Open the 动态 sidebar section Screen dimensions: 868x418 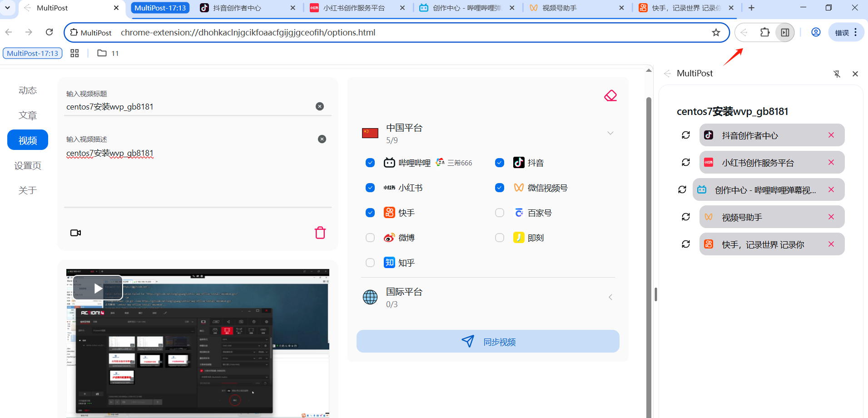(28, 90)
